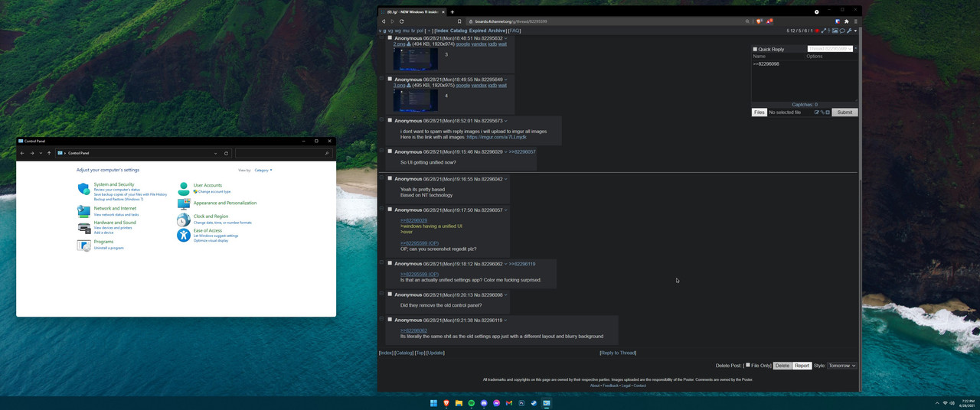
Task: Click the Delete button
Action: 782,366
